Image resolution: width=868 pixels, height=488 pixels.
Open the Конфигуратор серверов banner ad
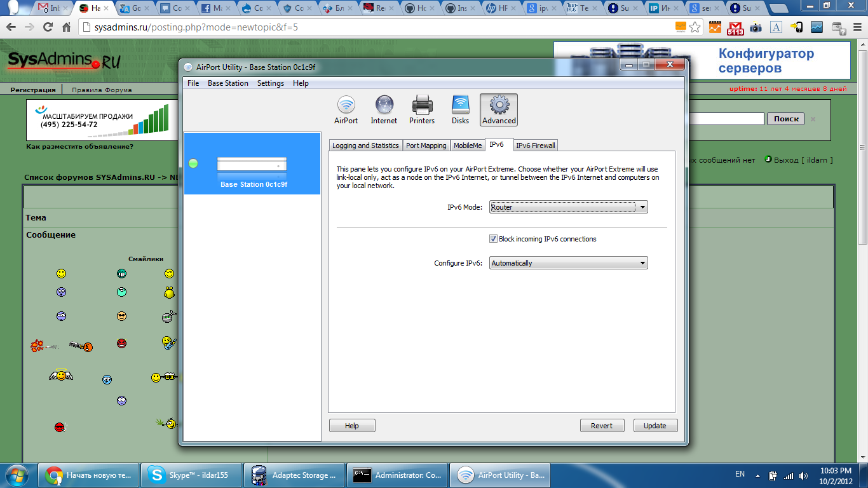[702, 61]
